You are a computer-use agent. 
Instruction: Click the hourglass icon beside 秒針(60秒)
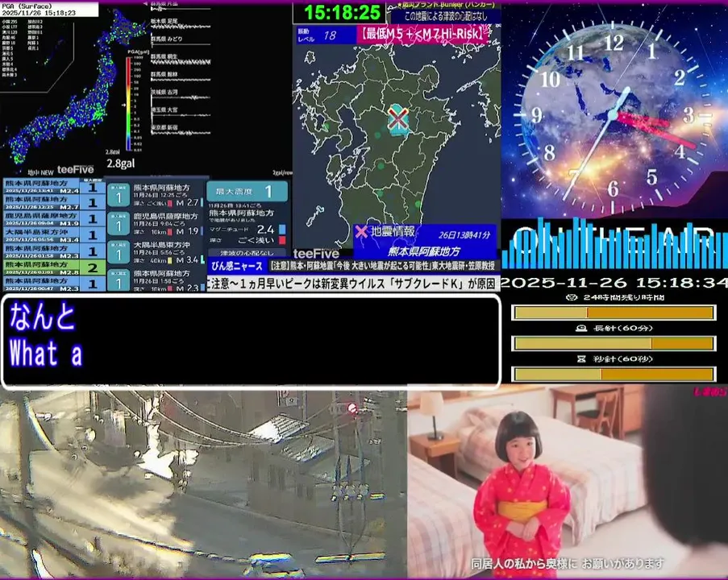pos(580,358)
